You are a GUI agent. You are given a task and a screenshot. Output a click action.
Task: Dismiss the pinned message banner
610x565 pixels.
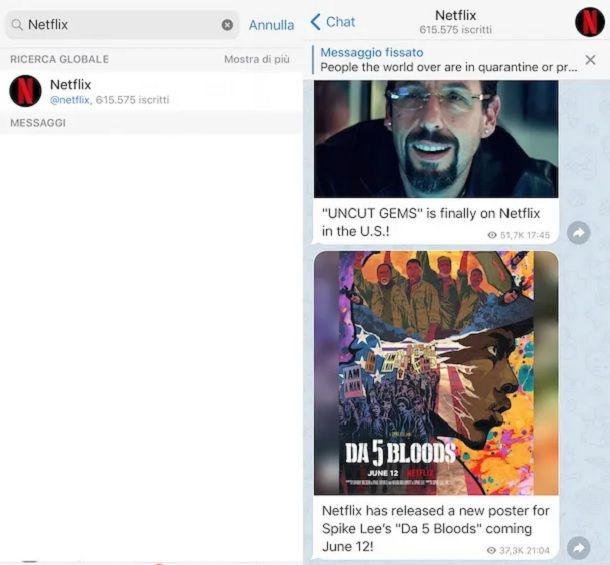click(590, 60)
